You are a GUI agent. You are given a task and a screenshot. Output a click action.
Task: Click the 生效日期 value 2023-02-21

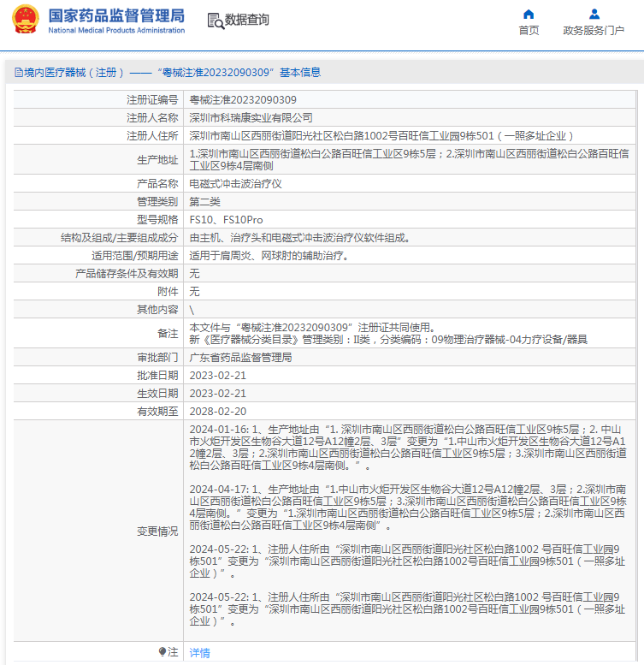click(218, 394)
